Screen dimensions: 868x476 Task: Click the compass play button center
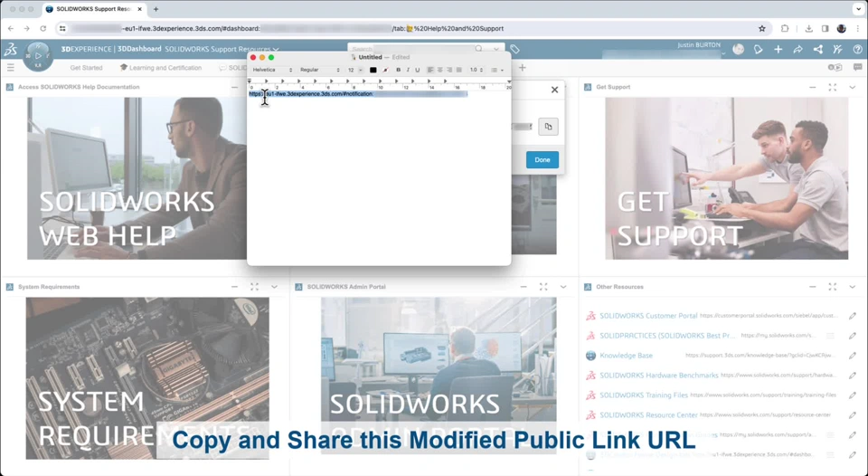coord(38,56)
